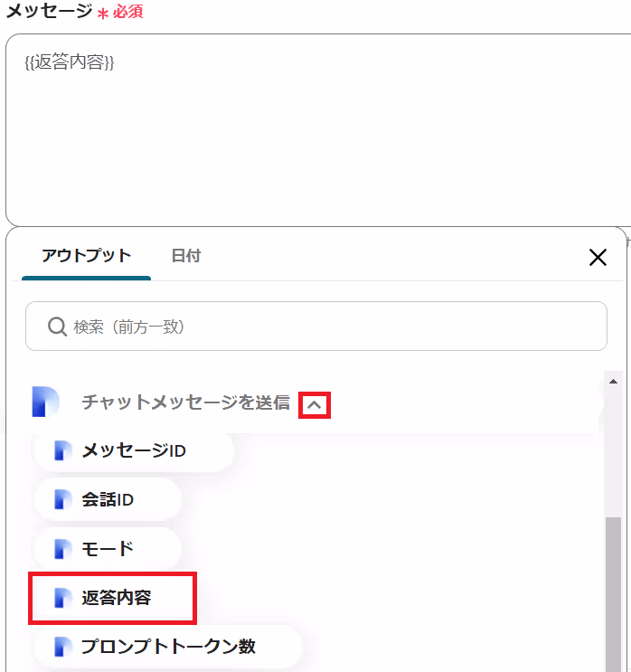This screenshot has width=631, height=672.
Task: Click the icon beside 会話ID
Action: click(x=63, y=500)
